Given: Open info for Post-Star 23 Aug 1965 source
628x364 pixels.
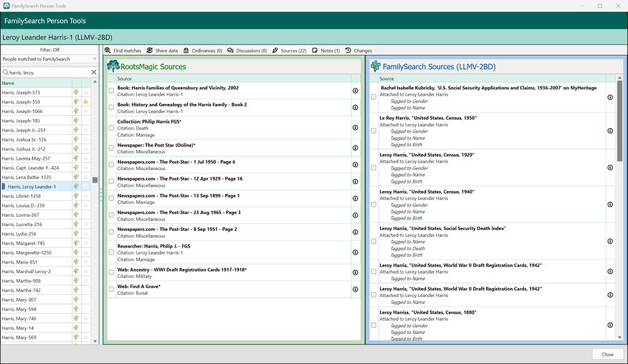Looking at the screenshot, I should (355, 215).
